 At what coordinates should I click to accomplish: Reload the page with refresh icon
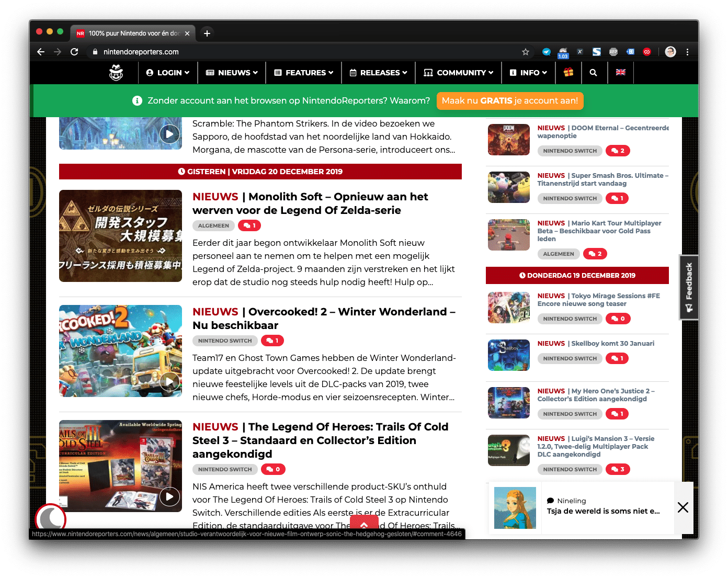74,52
